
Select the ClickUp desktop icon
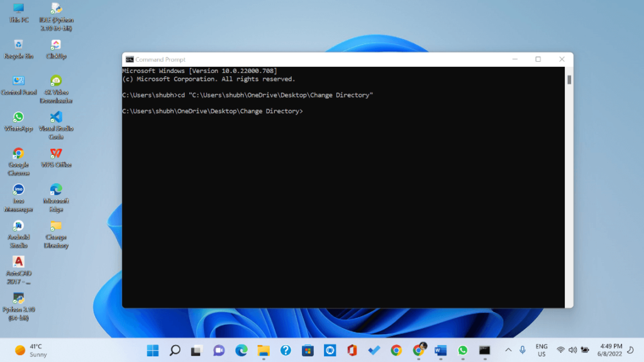(x=56, y=49)
